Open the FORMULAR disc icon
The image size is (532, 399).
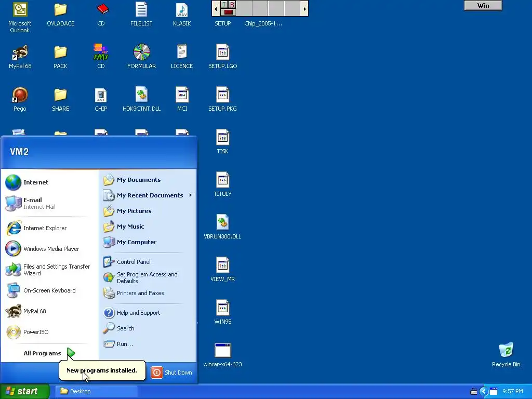tap(141, 57)
